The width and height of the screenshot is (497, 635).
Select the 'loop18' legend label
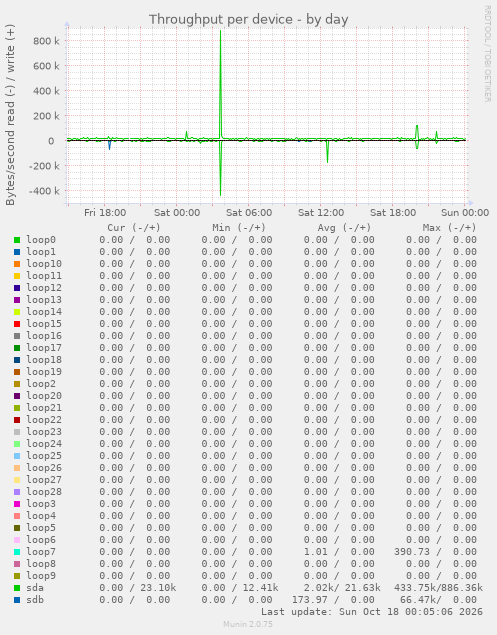[44, 360]
